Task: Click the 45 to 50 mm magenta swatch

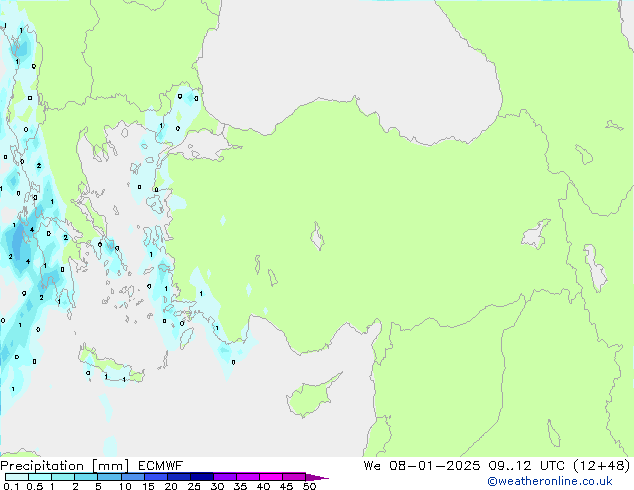Action: click(x=294, y=477)
